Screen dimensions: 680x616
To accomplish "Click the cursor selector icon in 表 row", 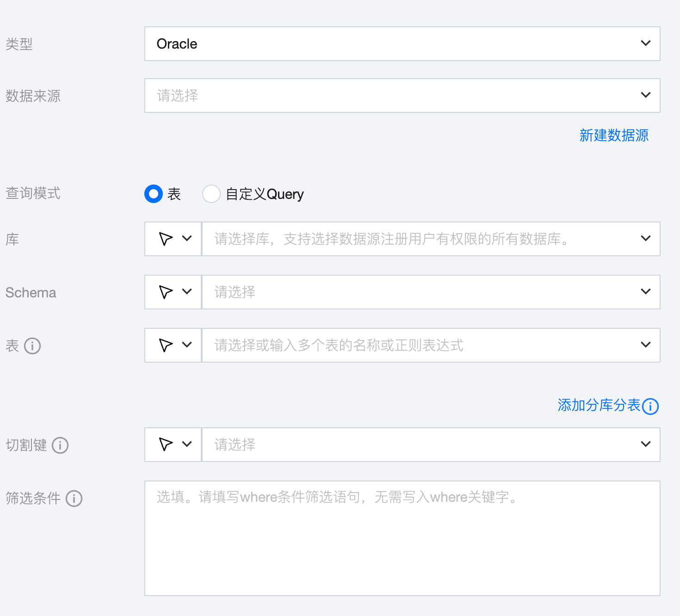I will [166, 345].
